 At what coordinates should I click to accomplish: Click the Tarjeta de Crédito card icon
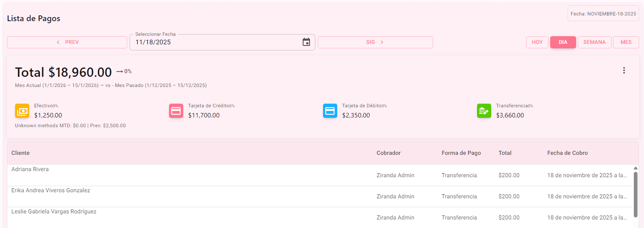[x=176, y=111]
